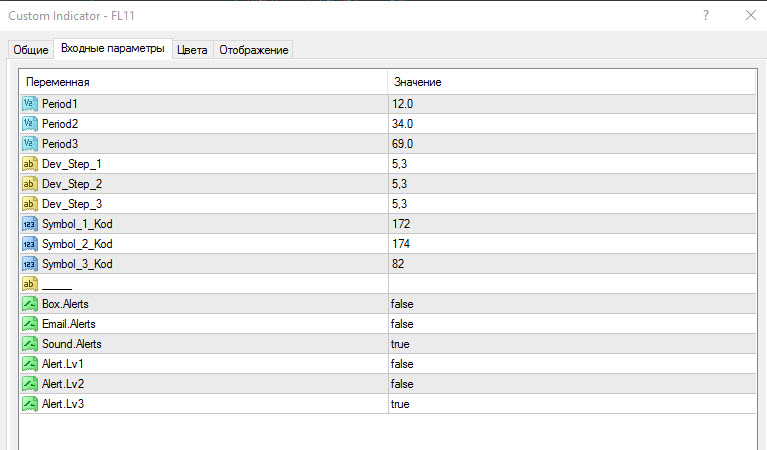Screen dimensions: 767x450
Task: Click the Sound.Alerts boolean-type icon
Action: pos(30,344)
